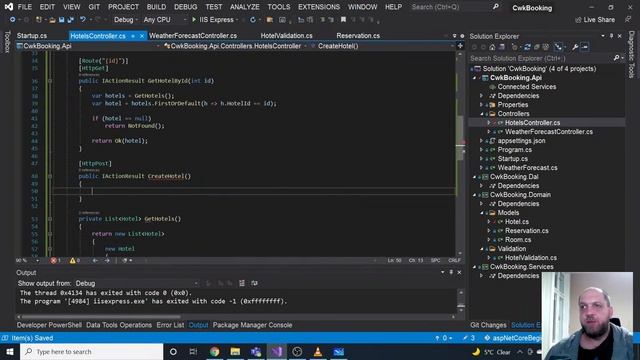Expand the Dependencies node under CwkBooking.Api
Viewport: 640px width, 360px height.
(481, 96)
